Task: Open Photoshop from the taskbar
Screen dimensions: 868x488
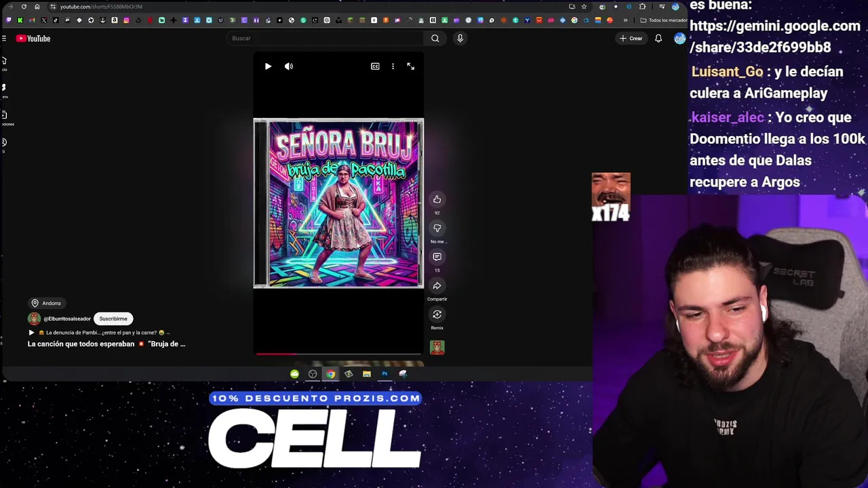Action: 384,373
